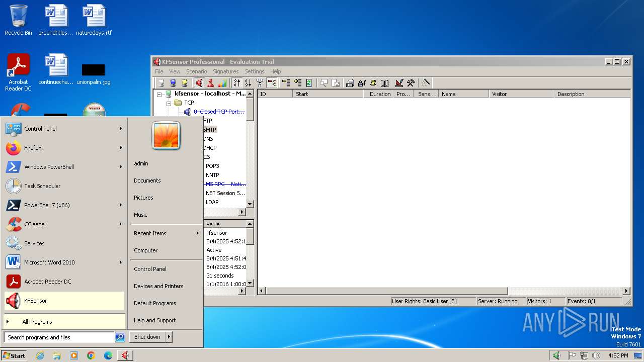Click the green refresh page toolbar icon
Screen dimensions: 644x362
(309, 83)
